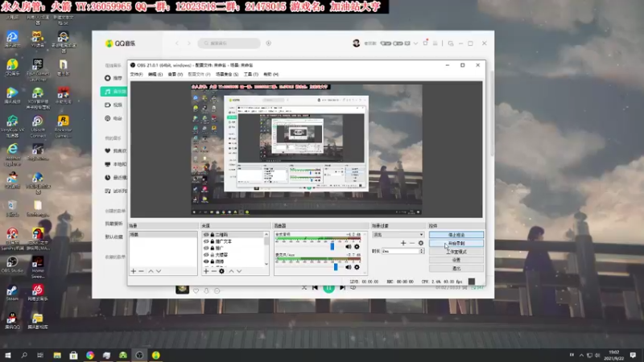Screen dimensions: 644x362
Task: Open the QQ Music main menu icon
Action: tap(435, 43)
